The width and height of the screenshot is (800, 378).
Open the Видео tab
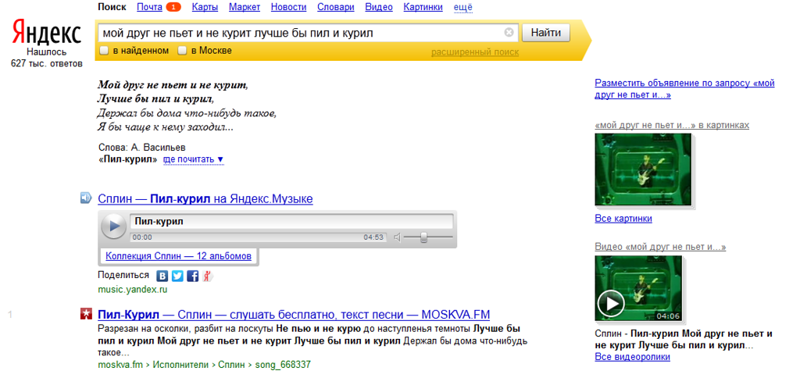click(x=379, y=7)
